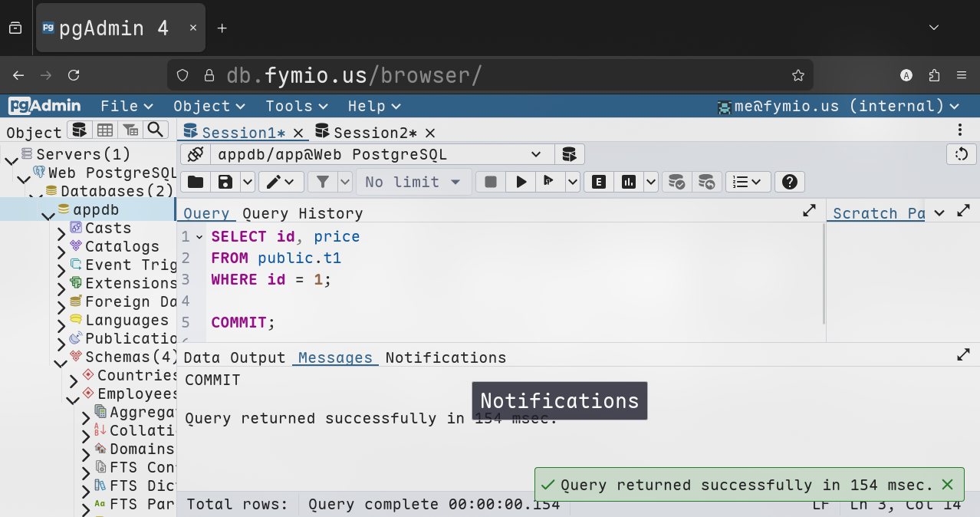The image size is (980, 517).
Task: Click Search Objects magnifier in Object explorer
Action: tap(156, 130)
